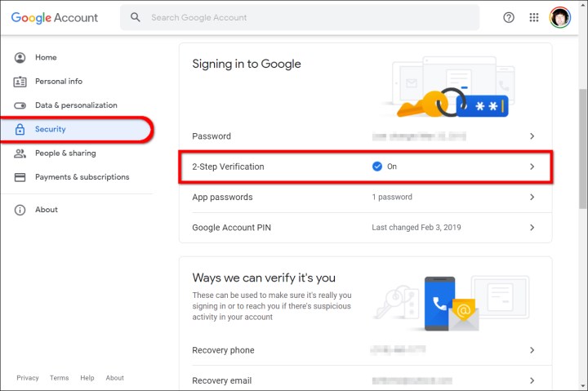This screenshot has height=391, width=588.
Task: Open the Google Account PIN chevron
Action: 532,228
